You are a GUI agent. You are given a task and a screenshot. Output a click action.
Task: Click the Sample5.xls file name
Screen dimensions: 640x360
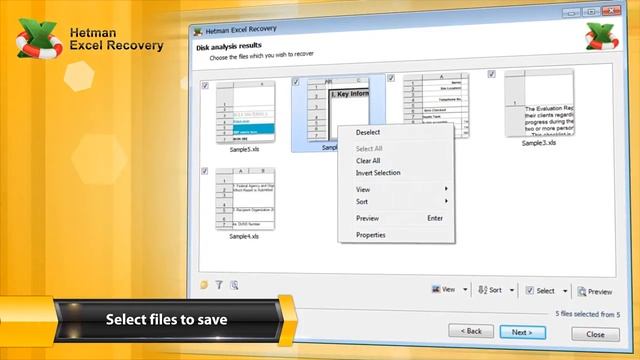tap(244, 149)
